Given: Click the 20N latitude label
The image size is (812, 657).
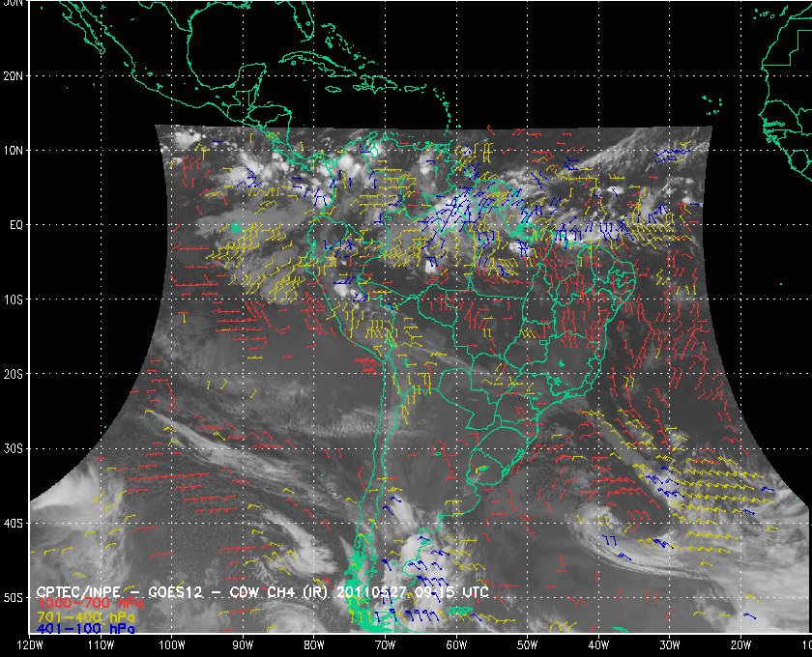Looking at the screenshot, I should pos(13,76).
